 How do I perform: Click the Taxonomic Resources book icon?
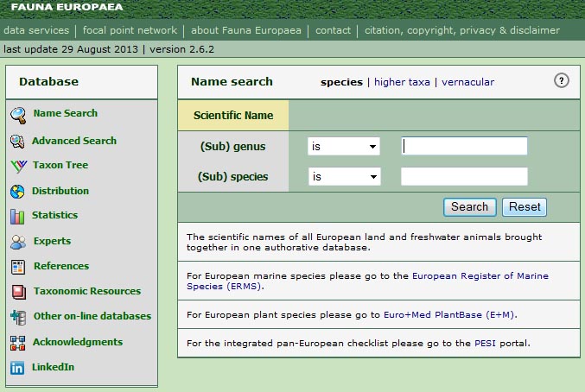click(18, 292)
